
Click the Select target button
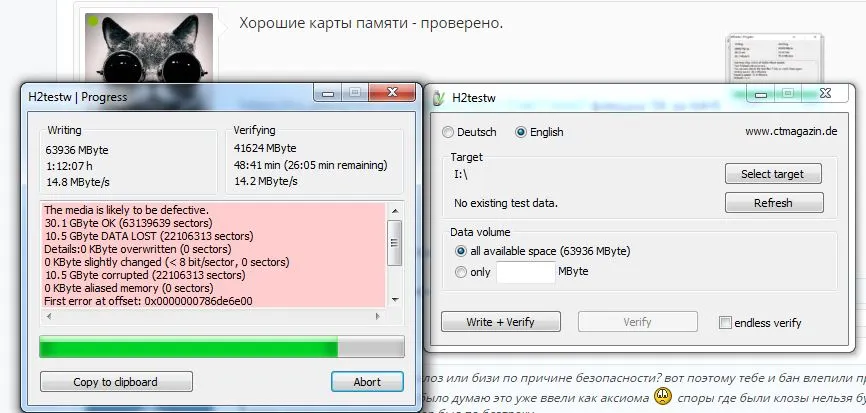click(773, 174)
